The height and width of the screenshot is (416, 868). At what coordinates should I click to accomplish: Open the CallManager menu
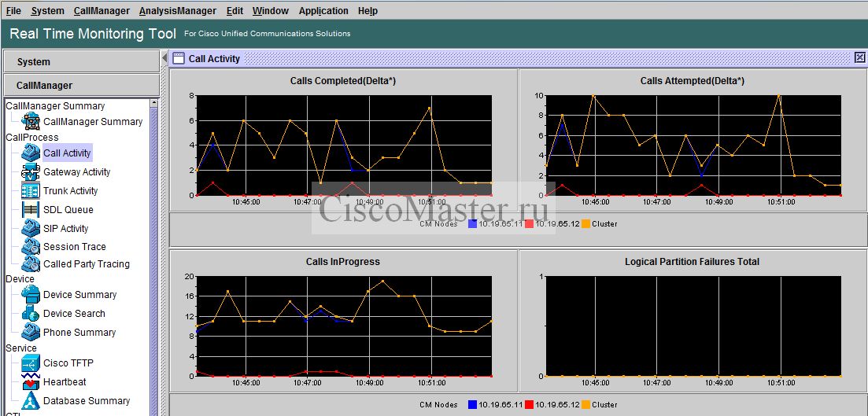[102, 10]
